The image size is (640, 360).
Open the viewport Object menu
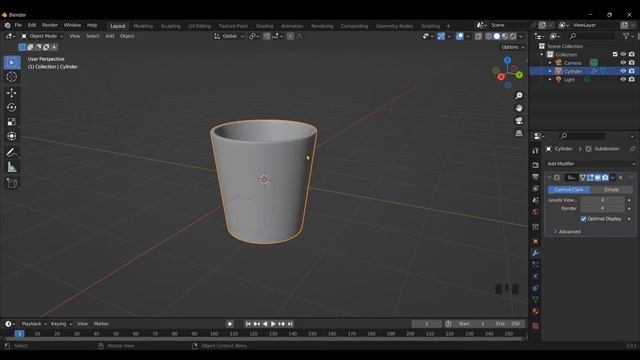127,36
